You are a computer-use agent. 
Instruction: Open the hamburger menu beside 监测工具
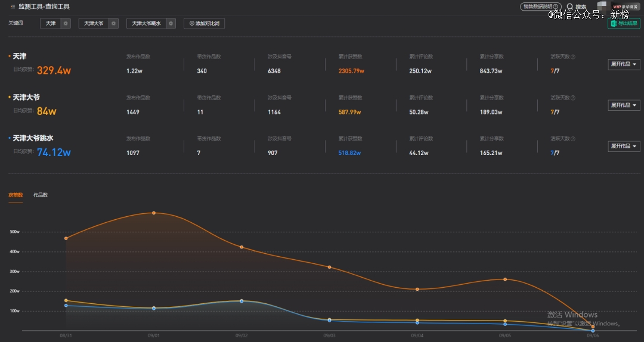(x=13, y=7)
